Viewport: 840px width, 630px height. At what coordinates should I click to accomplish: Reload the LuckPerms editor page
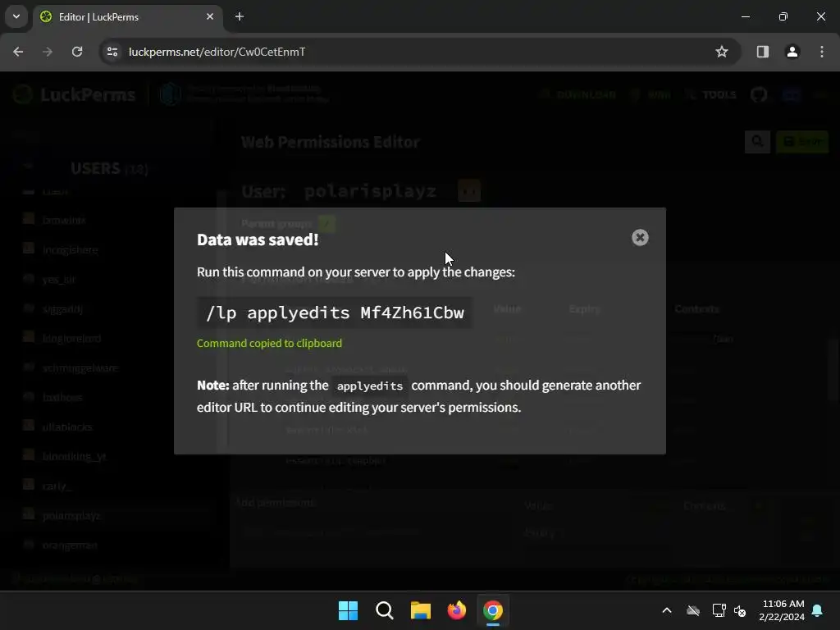coord(77,52)
